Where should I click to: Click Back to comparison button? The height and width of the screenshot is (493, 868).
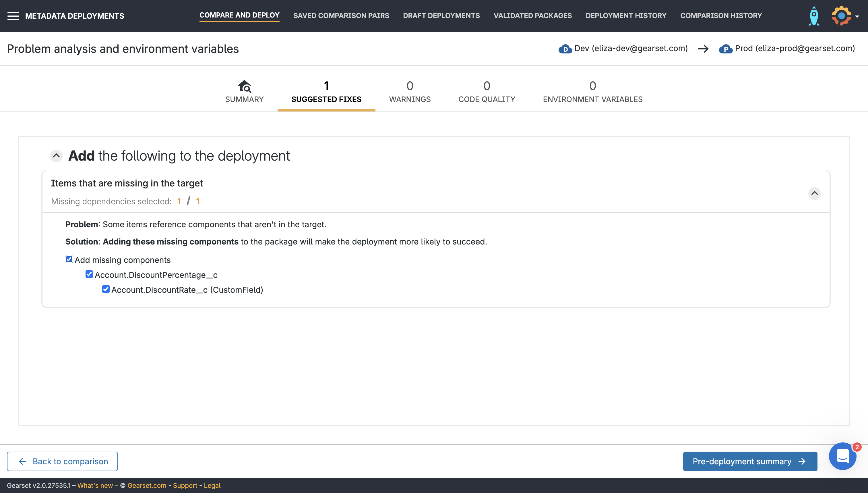click(x=62, y=461)
